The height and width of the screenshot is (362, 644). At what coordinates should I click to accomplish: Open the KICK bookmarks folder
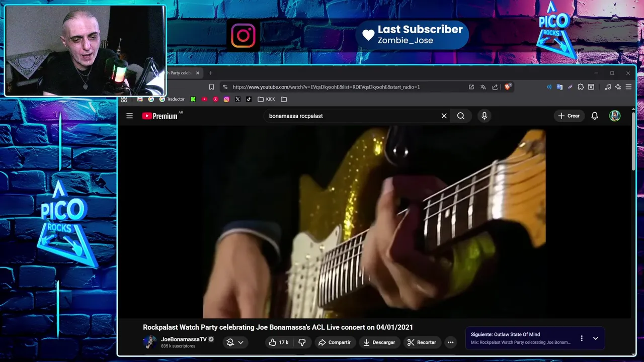[x=266, y=99]
